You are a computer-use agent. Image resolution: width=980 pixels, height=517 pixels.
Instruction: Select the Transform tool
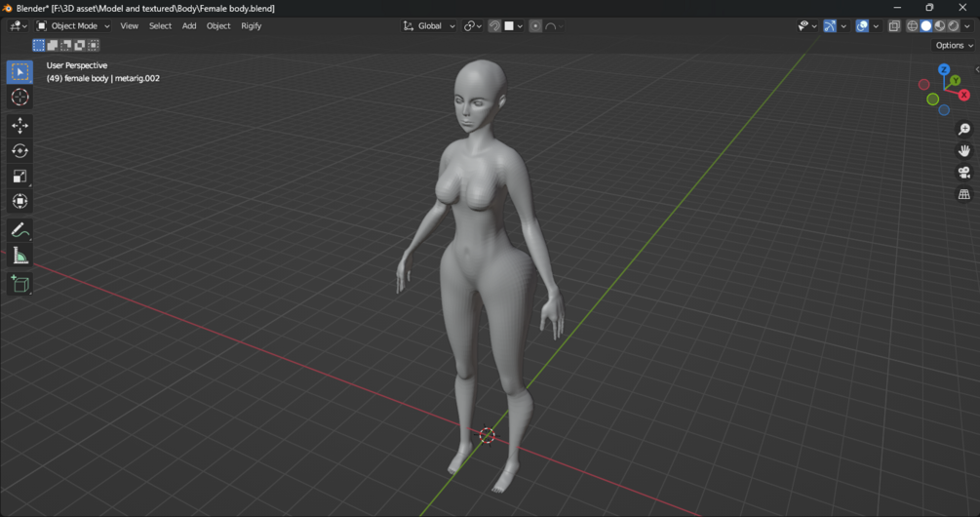tap(20, 201)
